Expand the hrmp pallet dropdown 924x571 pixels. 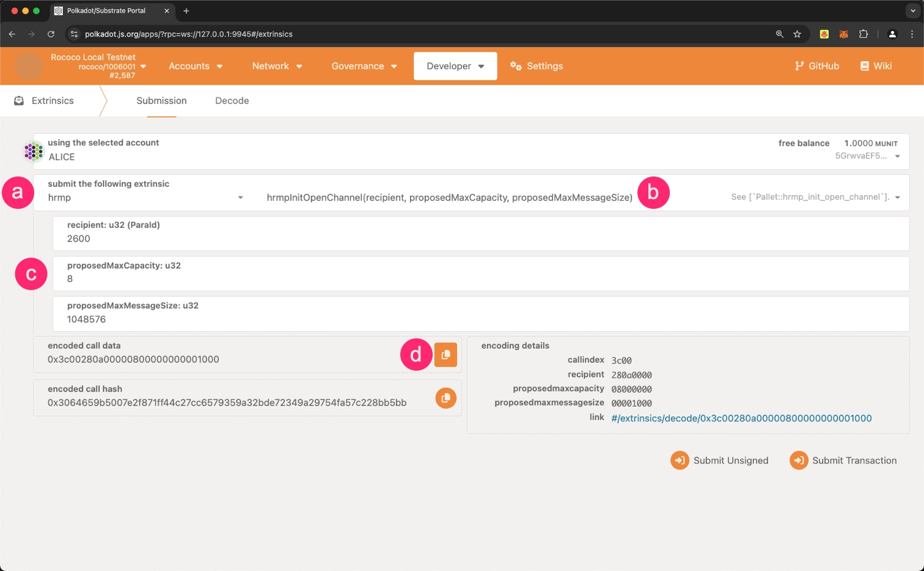tap(240, 198)
